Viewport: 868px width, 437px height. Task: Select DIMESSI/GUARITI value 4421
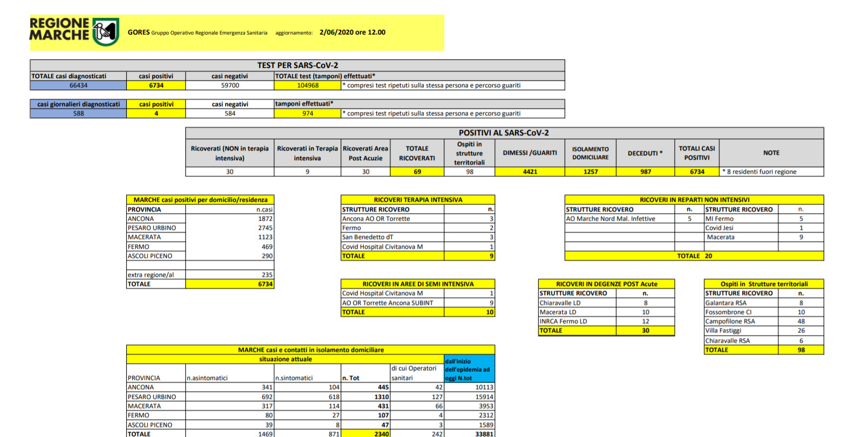coord(530,172)
